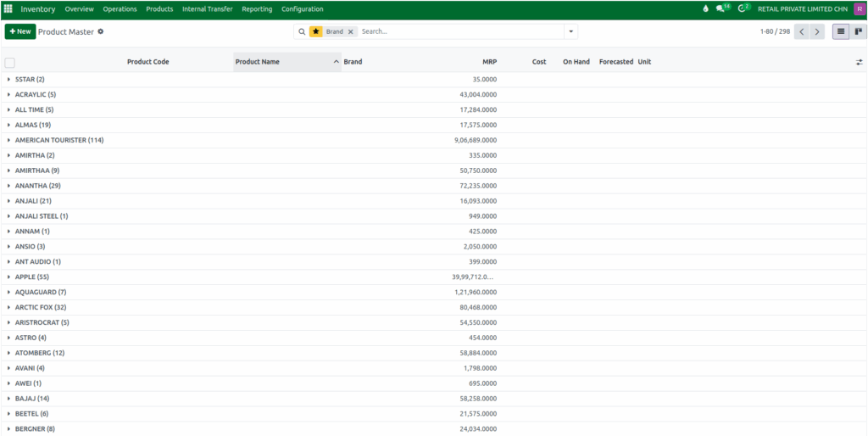Expand the ARCTIC FOX (32) group
868x436 pixels.
(x=8, y=307)
